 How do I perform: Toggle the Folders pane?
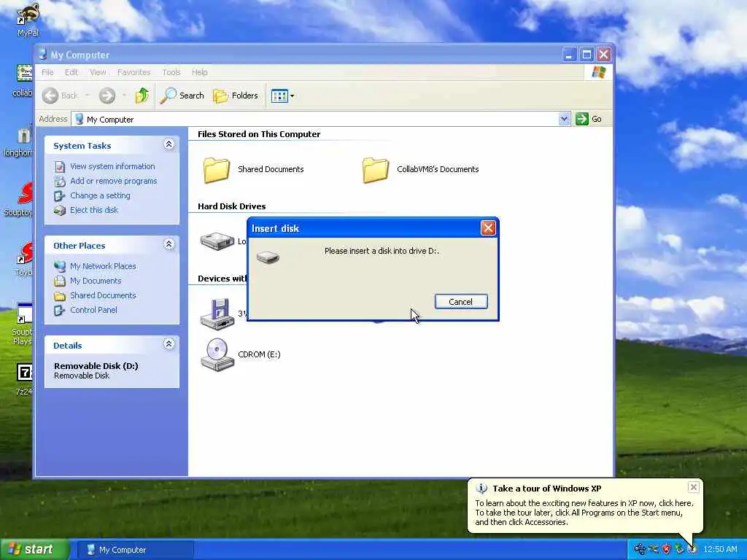pyautogui.click(x=236, y=96)
